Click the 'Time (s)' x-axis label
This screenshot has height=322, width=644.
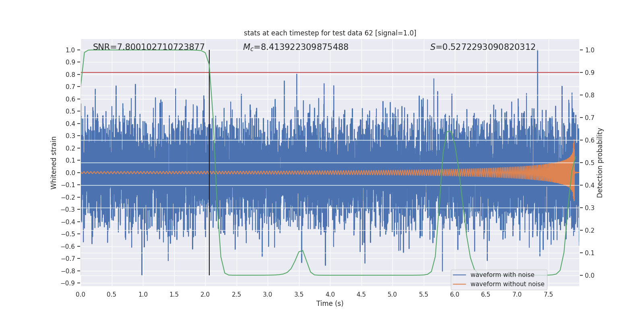330,303
